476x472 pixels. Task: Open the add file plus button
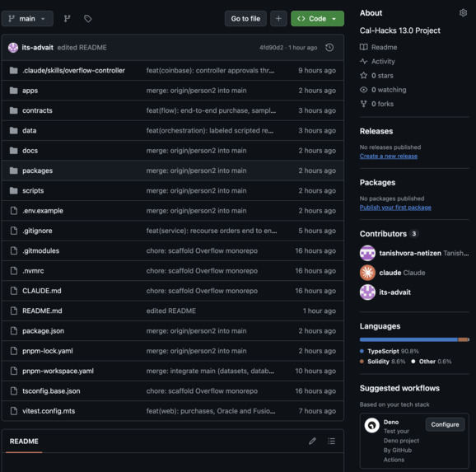[278, 18]
